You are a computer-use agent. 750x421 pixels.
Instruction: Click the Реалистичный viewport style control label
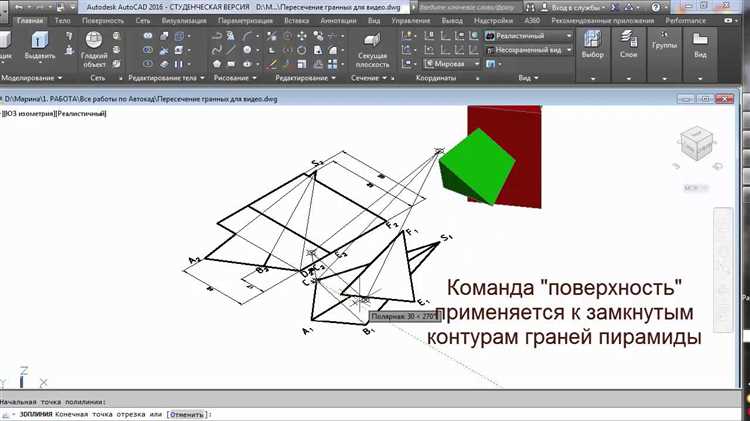[x=81, y=113]
